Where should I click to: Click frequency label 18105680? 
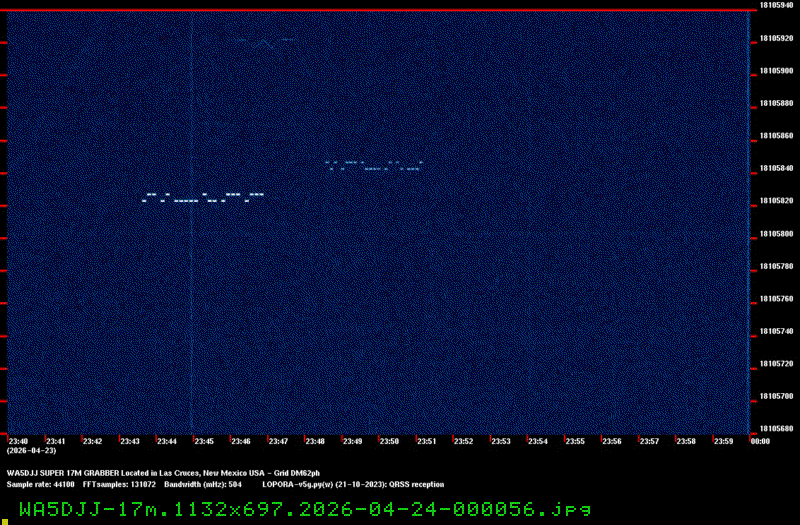[777, 429]
